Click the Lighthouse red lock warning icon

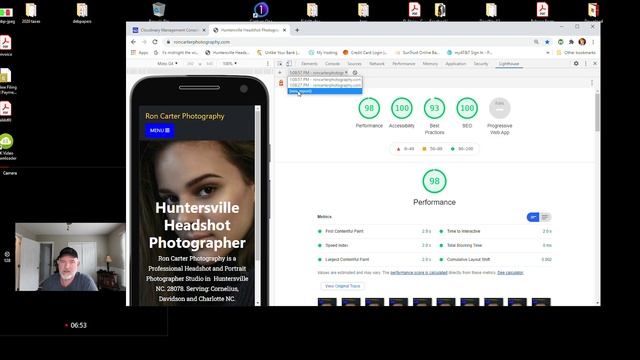pyautogui.click(x=281, y=83)
